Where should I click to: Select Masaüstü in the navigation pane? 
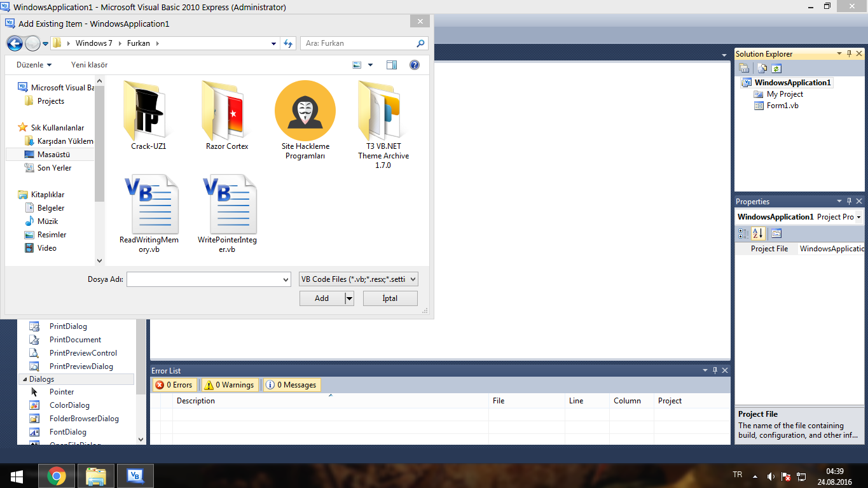point(50,155)
